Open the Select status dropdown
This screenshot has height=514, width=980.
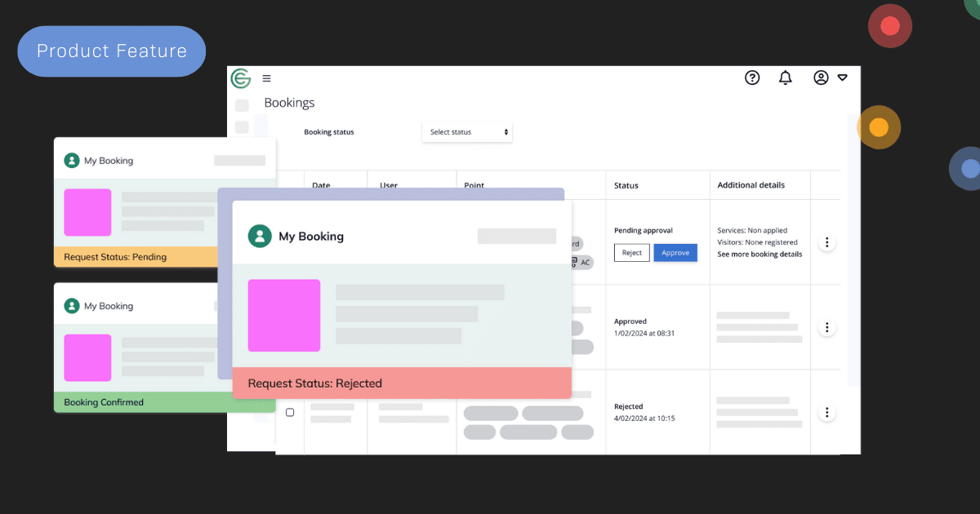point(467,131)
